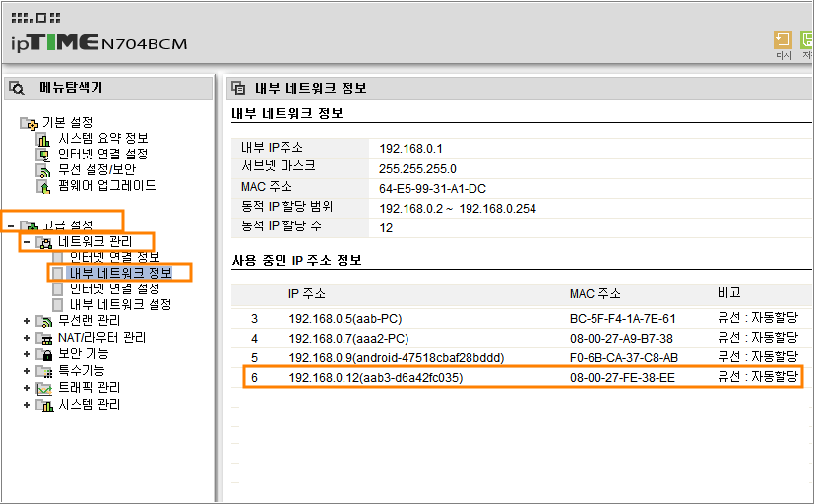The height and width of the screenshot is (504, 814).
Task: Click the 다시 refresh icon at top right
Action: 783,39
